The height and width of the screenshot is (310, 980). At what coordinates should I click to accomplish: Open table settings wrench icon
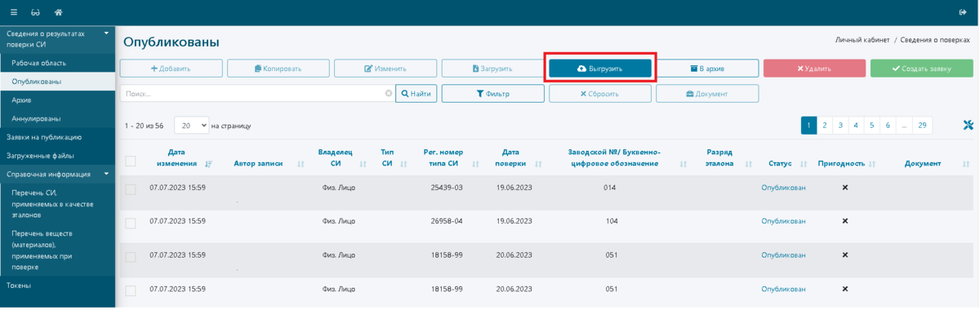[x=968, y=125]
